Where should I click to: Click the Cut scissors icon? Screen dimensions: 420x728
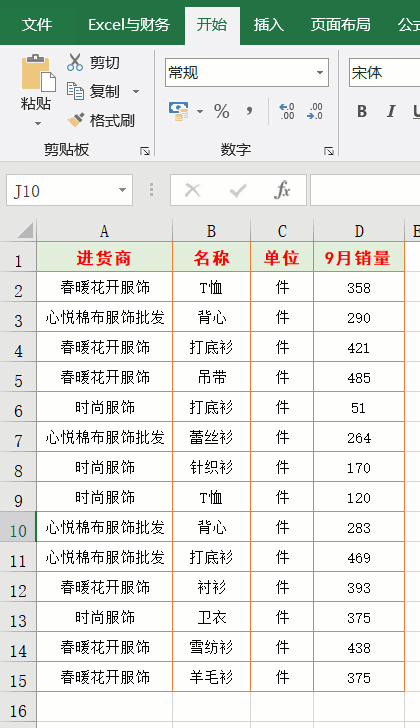pos(75,62)
